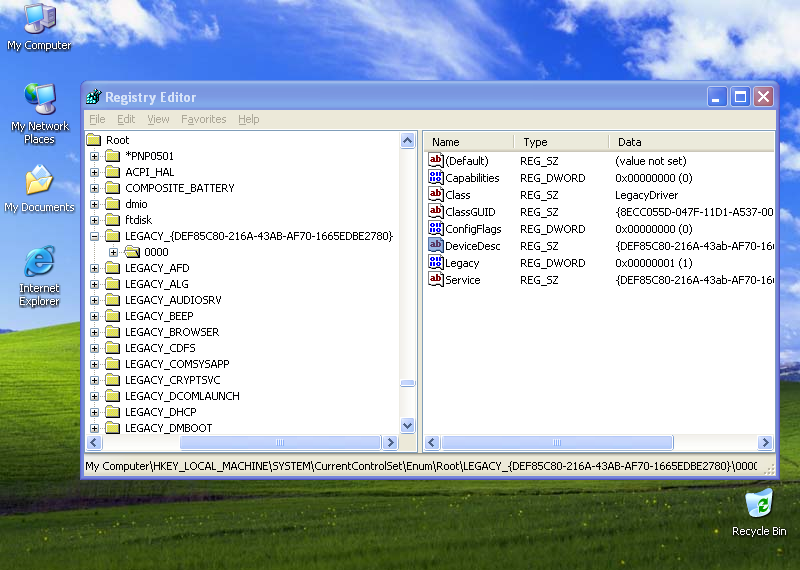Click the DeviceDesc string value icon
This screenshot has height=570, width=800.
435,245
